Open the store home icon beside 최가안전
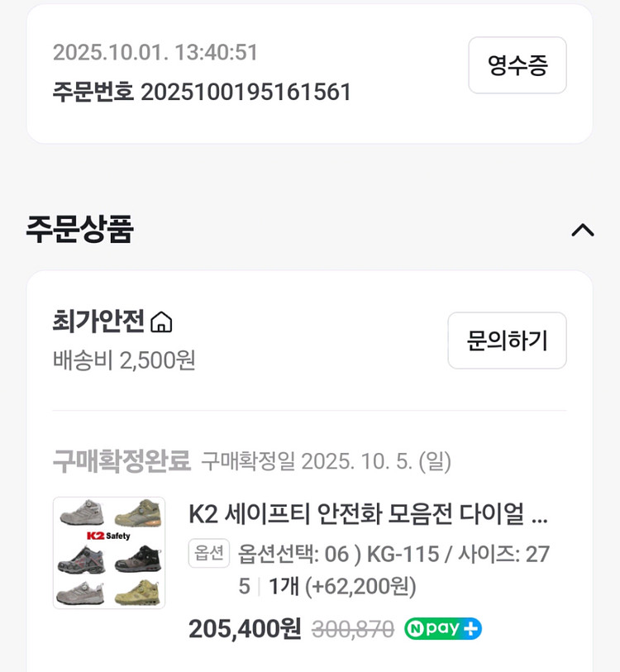 [162, 322]
